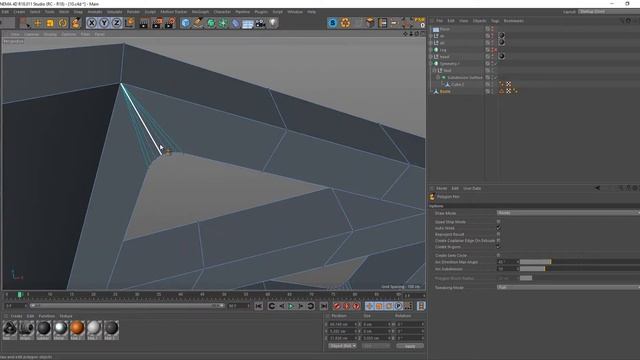Open Material Manager Create menu
The height and width of the screenshot is (360, 640).
[x=16, y=316]
